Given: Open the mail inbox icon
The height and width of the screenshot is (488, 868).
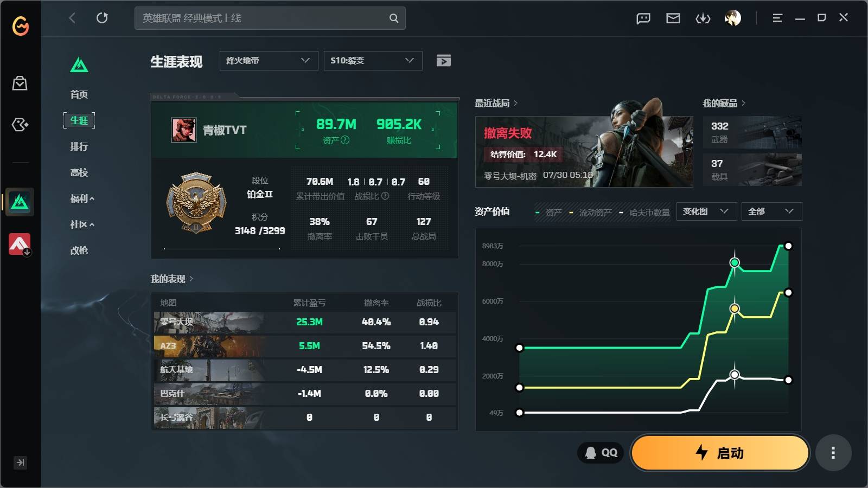Looking at the screenshot, I should [673, 18].
